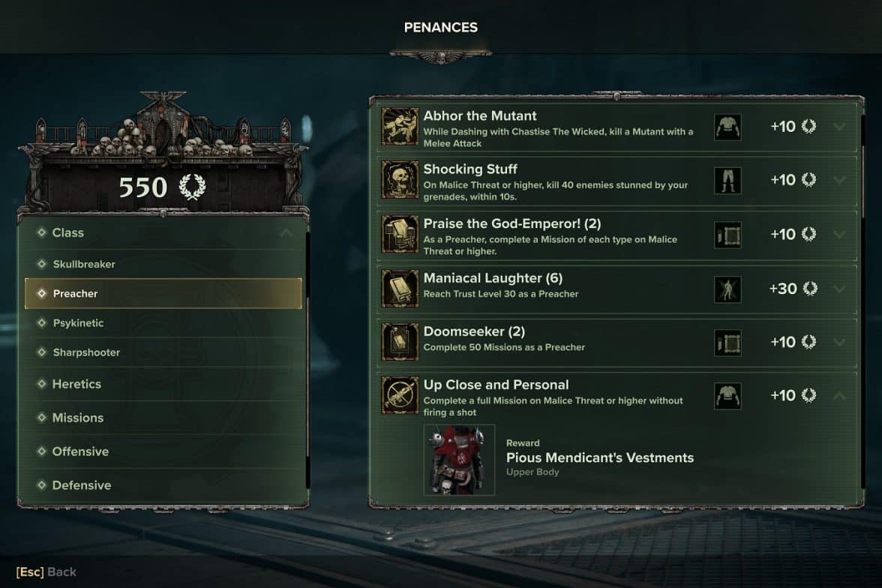Collapse the Class category chevron
Screen dimensions: 882x588
pos(286,232)
